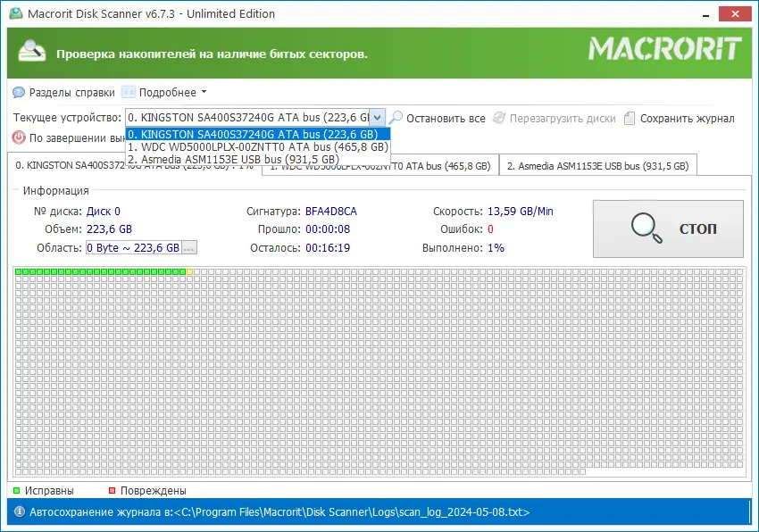Click the error count value 0
The image size is (759, 532).
(490, 229)
